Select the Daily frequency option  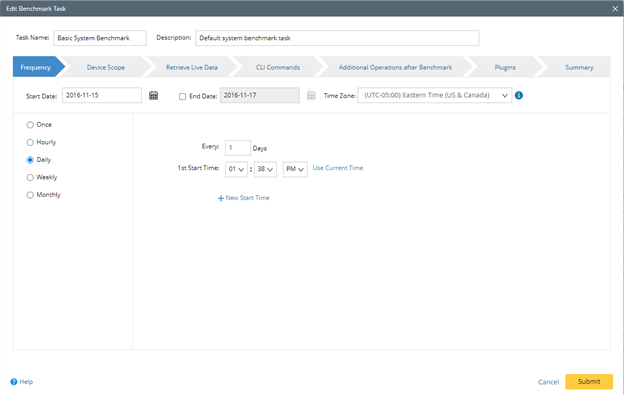(30, 160)
